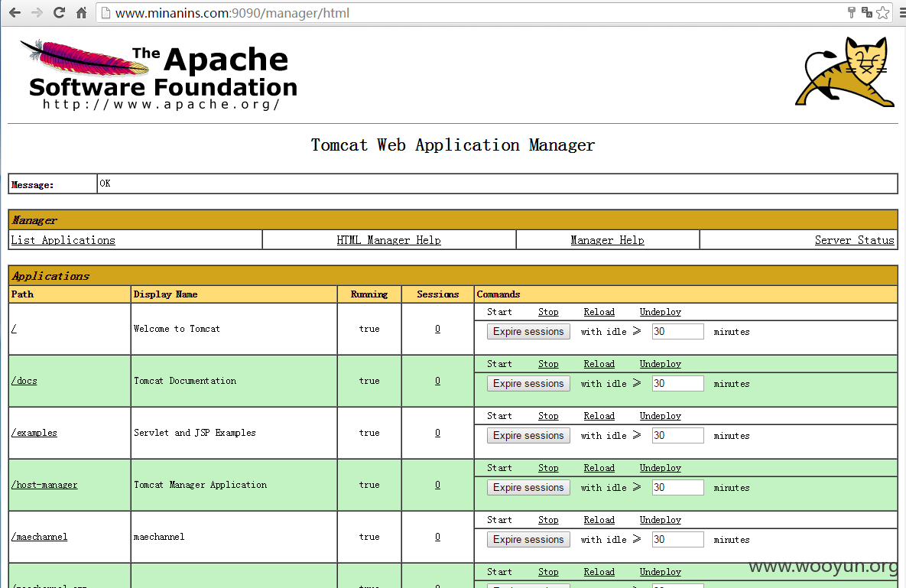906x588 pixels.
Task: Click the 'Servlet and JSP Examples' display name
Action: pos(195,433)
